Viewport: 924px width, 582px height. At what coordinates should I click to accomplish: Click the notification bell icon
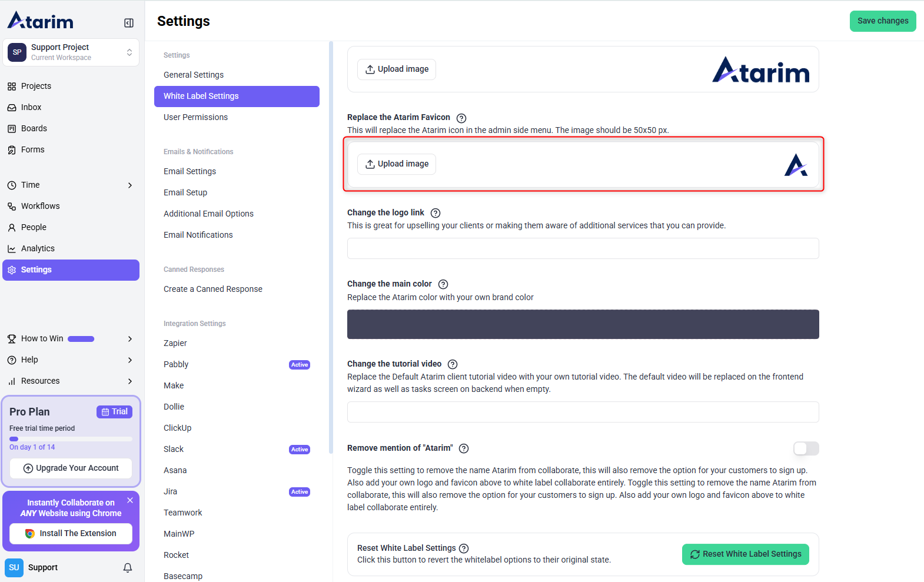point(128,568)
